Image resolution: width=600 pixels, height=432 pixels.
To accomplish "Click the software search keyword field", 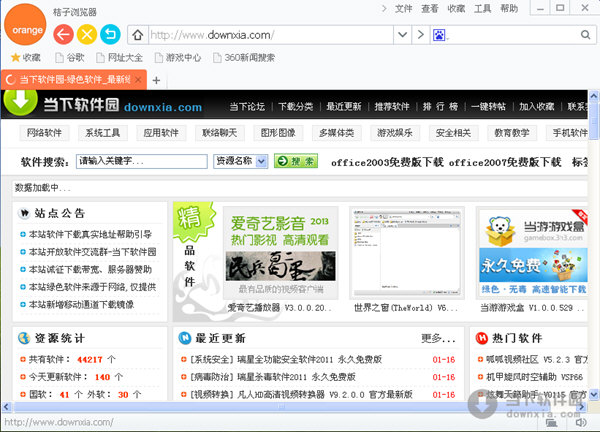I will click(x=142, y=161).
